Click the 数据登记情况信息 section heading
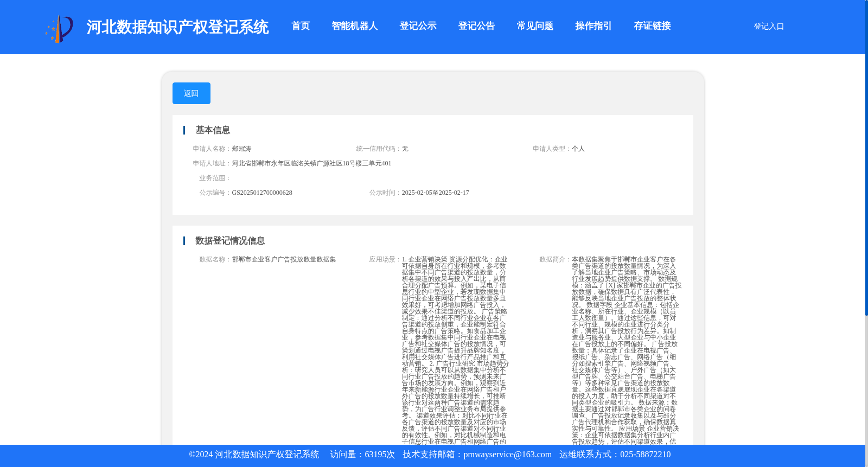The height and width of the screenshot is (467, 868). coord(230,241)
